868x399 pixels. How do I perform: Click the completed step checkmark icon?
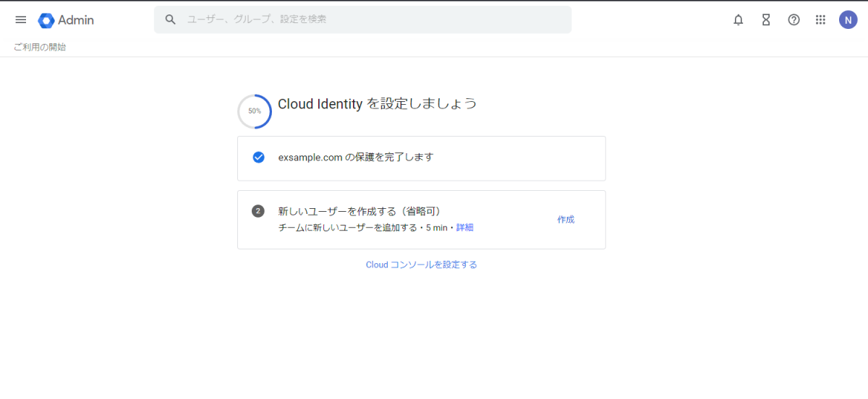(258, 157)
